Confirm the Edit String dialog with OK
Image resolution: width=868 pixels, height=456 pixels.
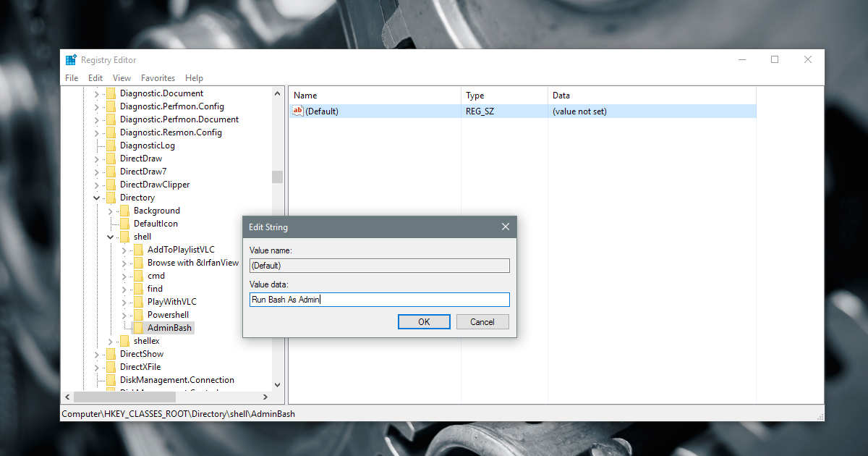[x=424, y=322]
